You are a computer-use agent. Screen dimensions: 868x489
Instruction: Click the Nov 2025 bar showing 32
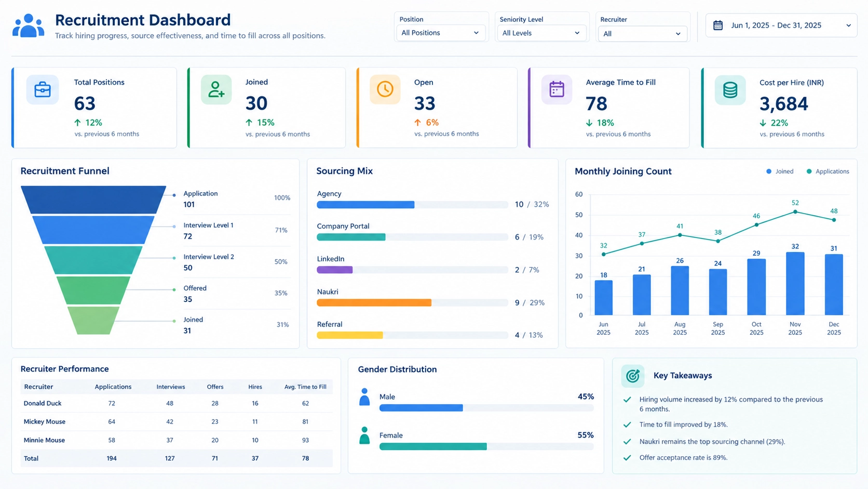795,284
